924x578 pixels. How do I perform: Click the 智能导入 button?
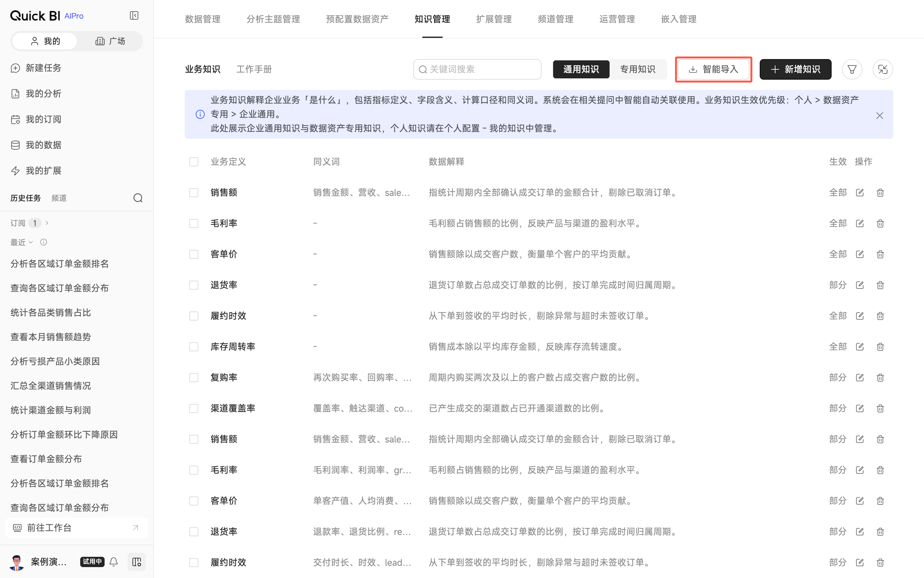[713, 69]
